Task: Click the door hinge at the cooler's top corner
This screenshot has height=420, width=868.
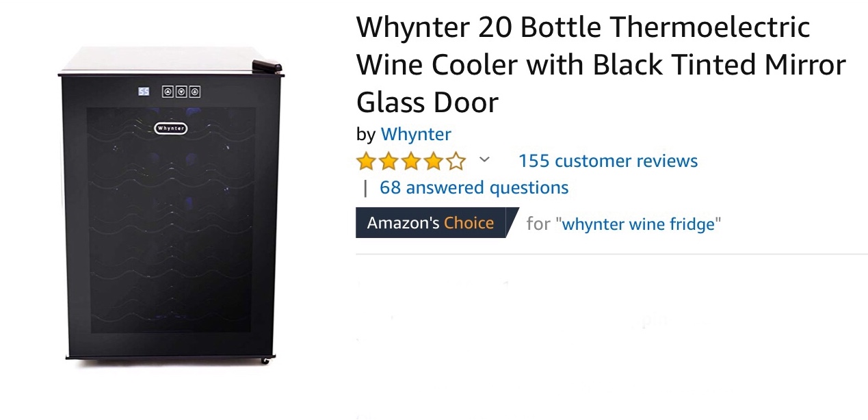Action: [x=267, y=66]
